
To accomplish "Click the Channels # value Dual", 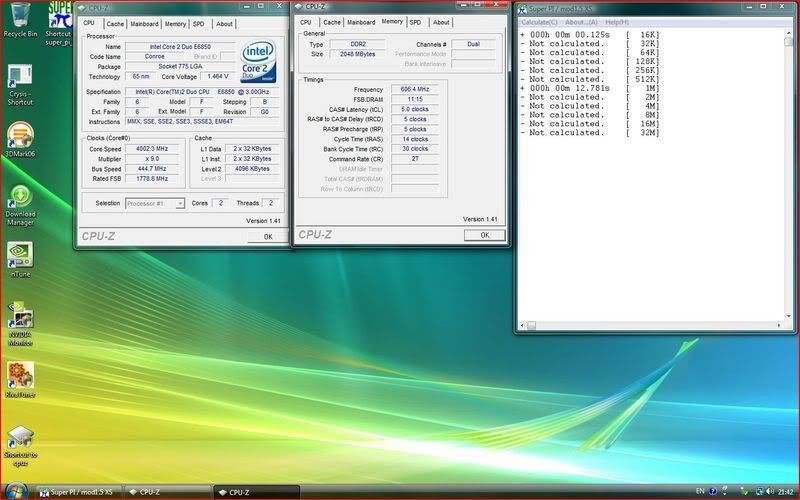I will point(473,44).
